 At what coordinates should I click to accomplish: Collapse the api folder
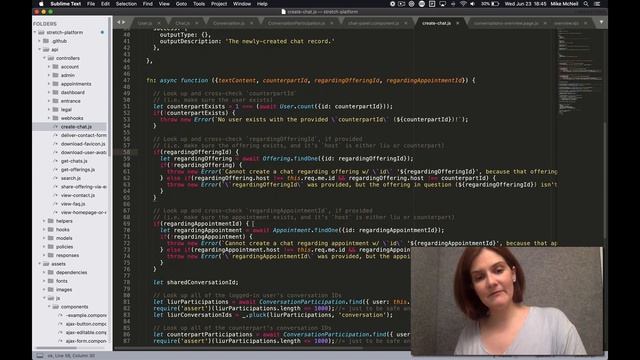[40, 49]
